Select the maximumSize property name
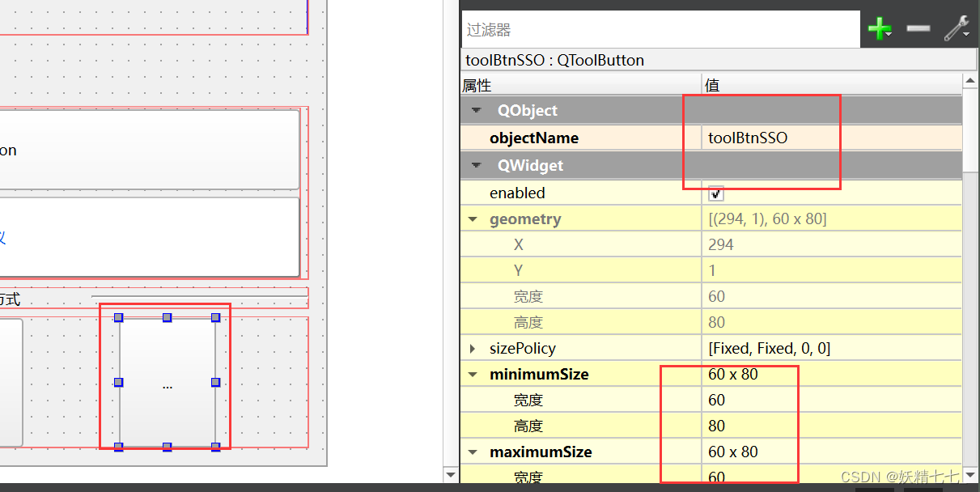Screen dimensions: 980x492 [541, 452]
